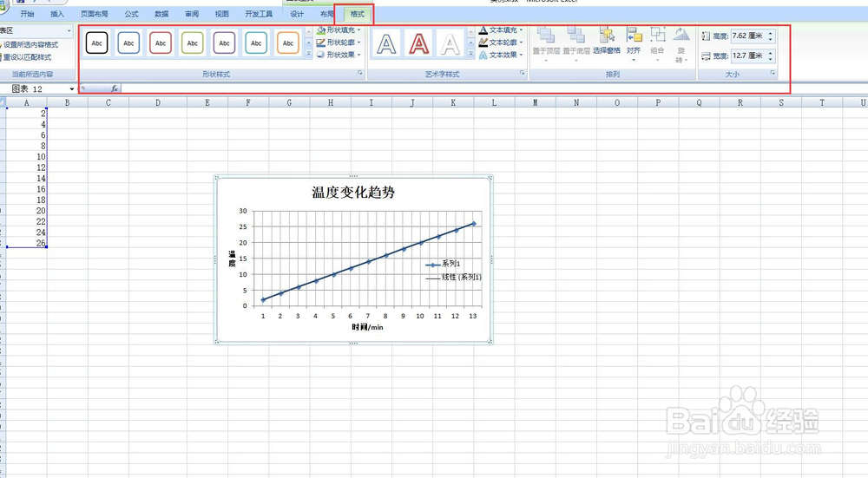Apply the green outline Abc shape style
This screenshot has width=868, height=478.
tap(192, 43)
